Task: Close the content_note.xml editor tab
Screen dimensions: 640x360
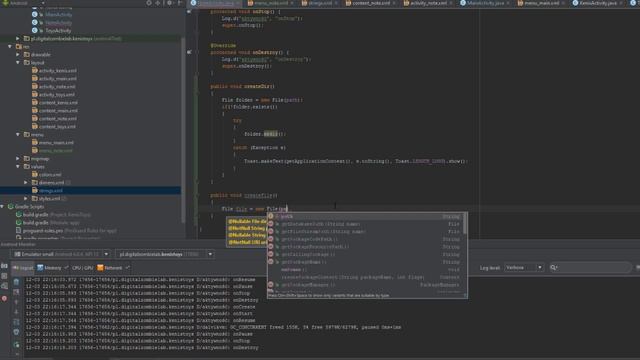Action: point(394,3)
